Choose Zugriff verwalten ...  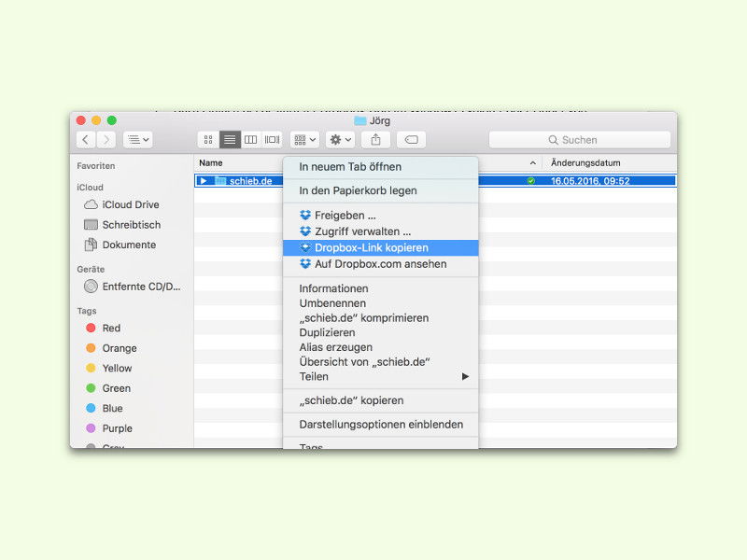pyautogui.click(x=381, y=231)
